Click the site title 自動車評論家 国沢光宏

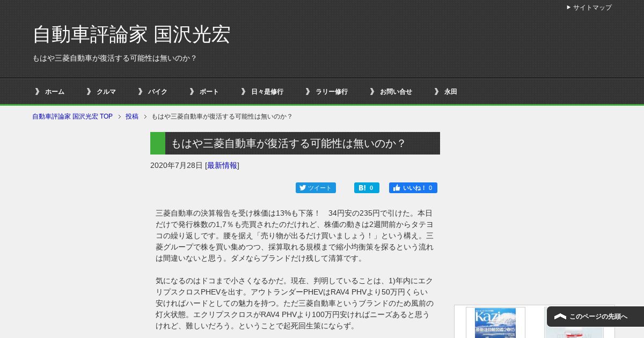click(x=131, y=34)
